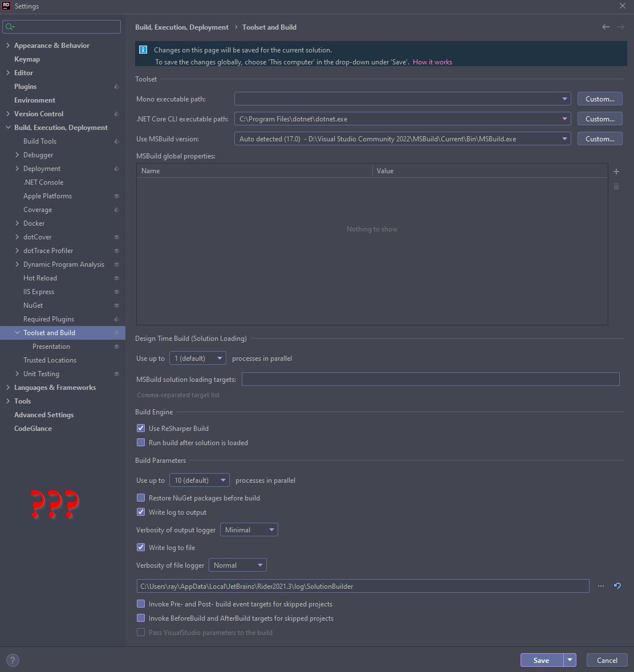
Task: Uncheck Use ReSharper Build
Action: [x=141, y=428]
